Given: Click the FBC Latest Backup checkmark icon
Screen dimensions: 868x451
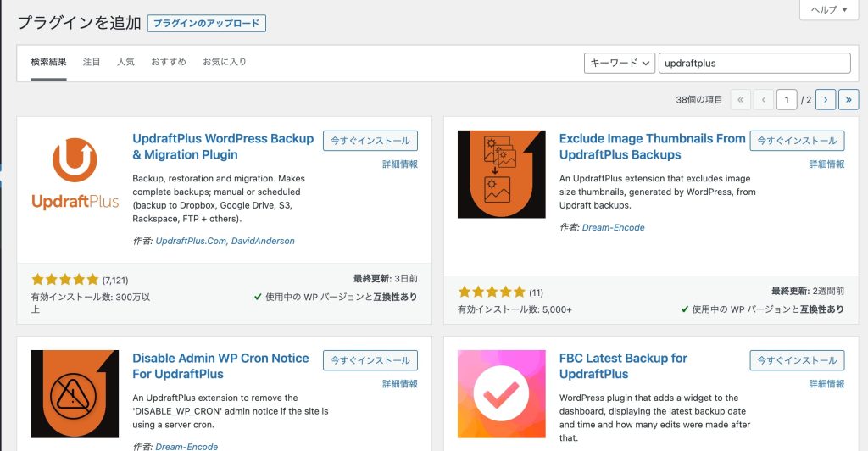Looking at the screenshot, I should (x=502, y=394).
